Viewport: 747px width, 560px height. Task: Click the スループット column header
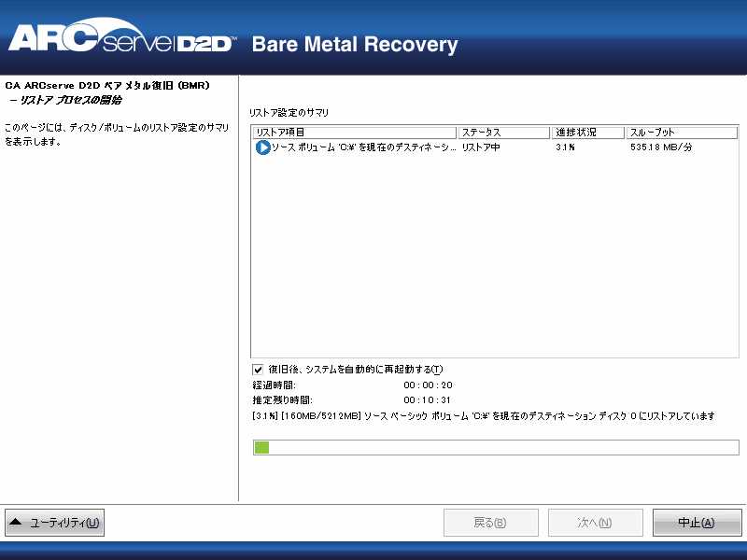click(682, 133)
